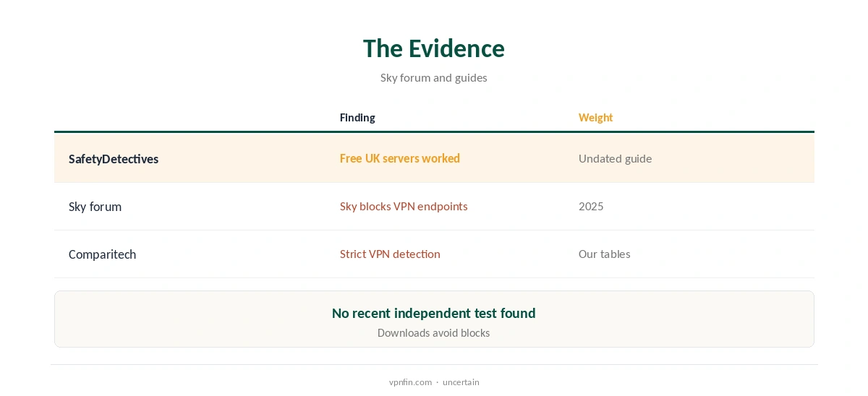Select the 'Comparitech' row label

102,254
